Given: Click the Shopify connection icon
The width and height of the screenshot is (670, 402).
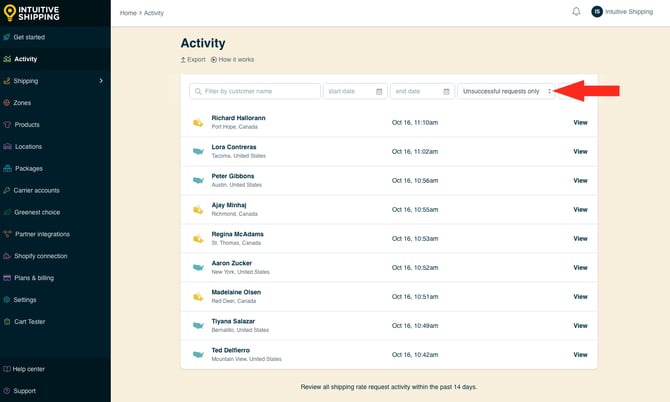Looking at the screenshot, I should pyautogui.click(x=7, y=256).
